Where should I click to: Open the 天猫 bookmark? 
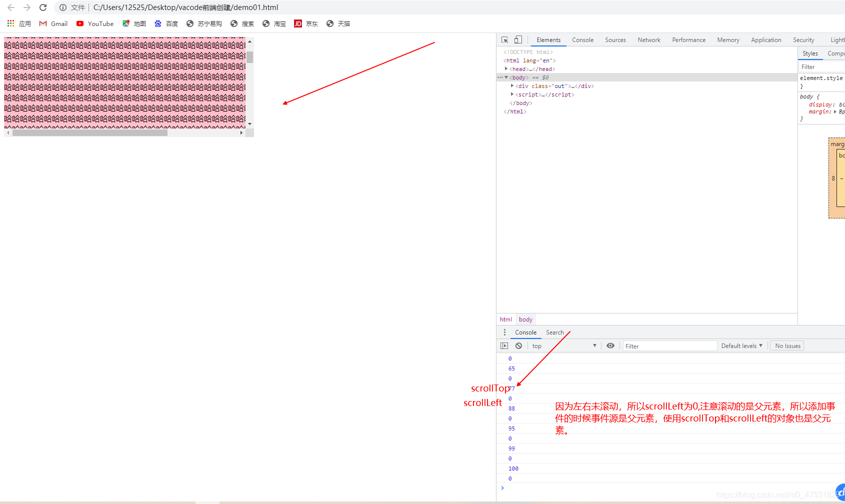[338, 23]
